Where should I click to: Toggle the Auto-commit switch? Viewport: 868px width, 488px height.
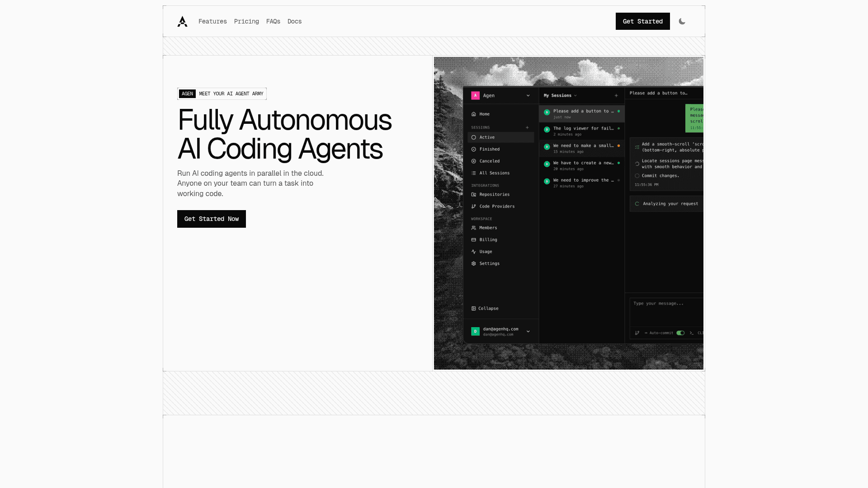click(x=680, y=333)
